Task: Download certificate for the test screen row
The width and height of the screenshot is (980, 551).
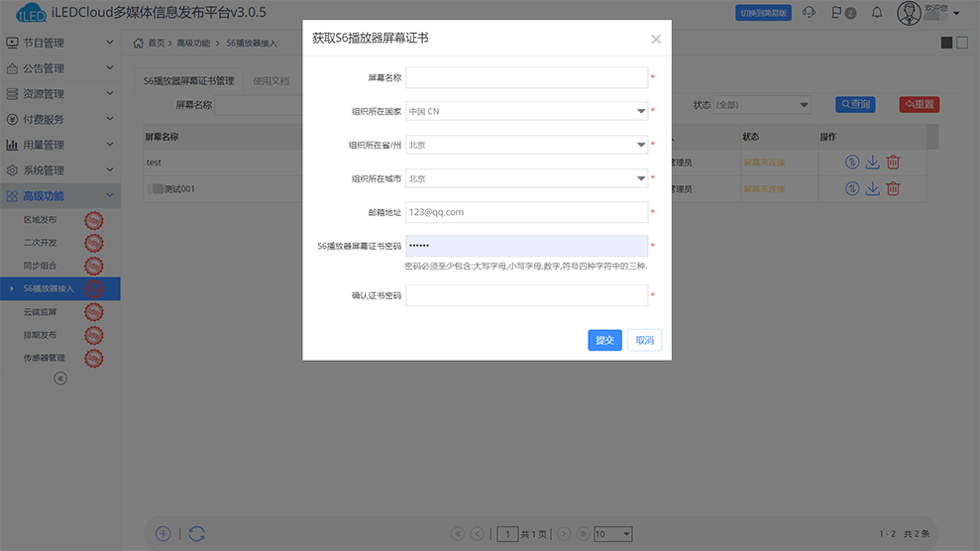Action: click(x=872, y=163)
